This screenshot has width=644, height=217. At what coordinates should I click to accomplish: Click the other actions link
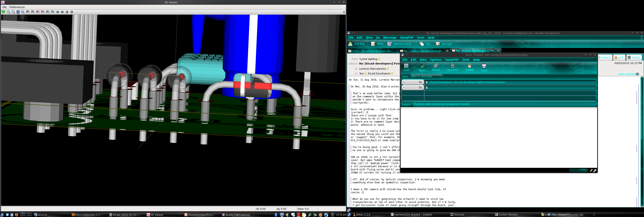(626, 74)
